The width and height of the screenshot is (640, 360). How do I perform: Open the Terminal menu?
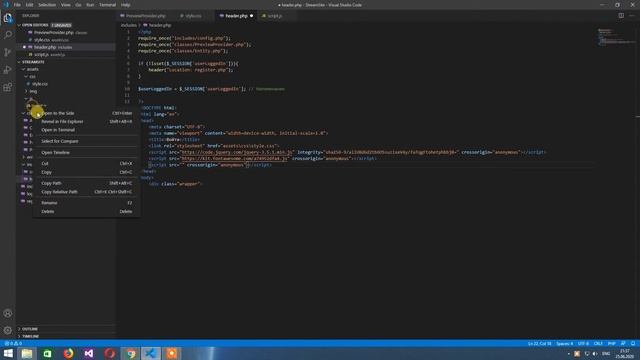tap(107, 5)
